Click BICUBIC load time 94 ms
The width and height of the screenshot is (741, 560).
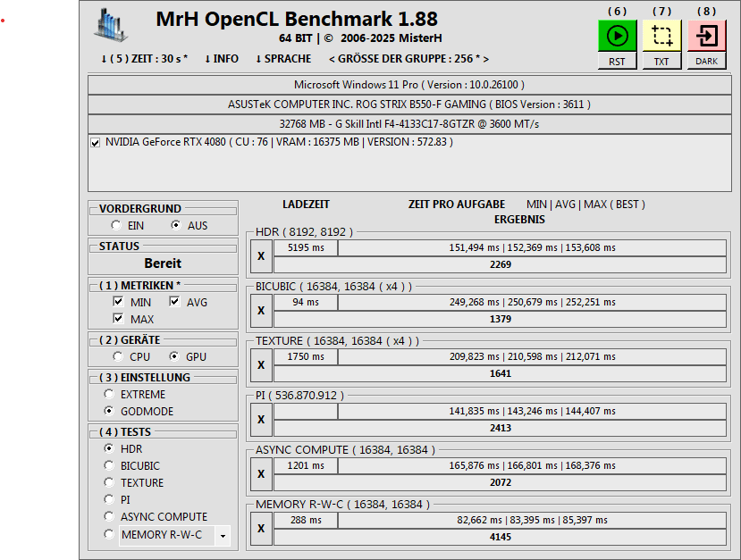[306, 302]
